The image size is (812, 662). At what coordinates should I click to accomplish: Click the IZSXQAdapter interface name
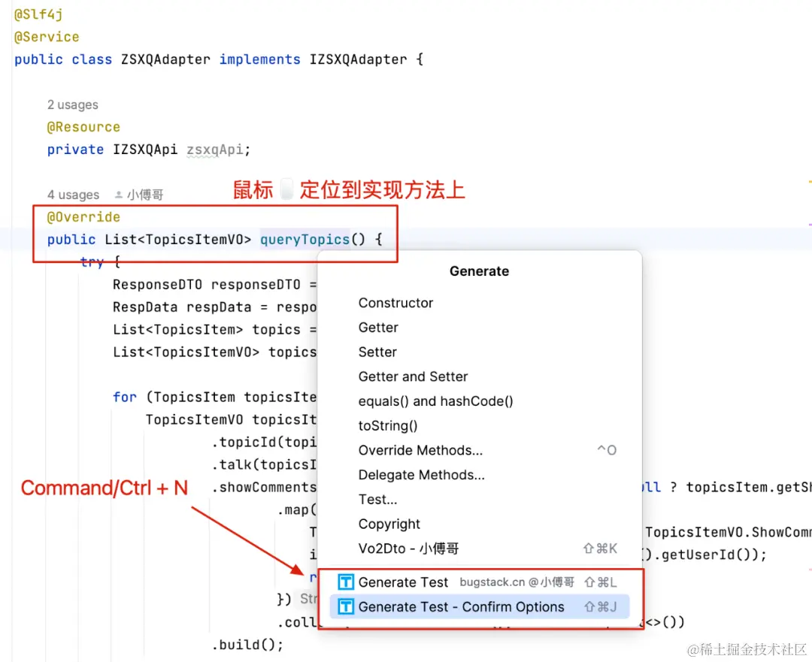(359, 59)
